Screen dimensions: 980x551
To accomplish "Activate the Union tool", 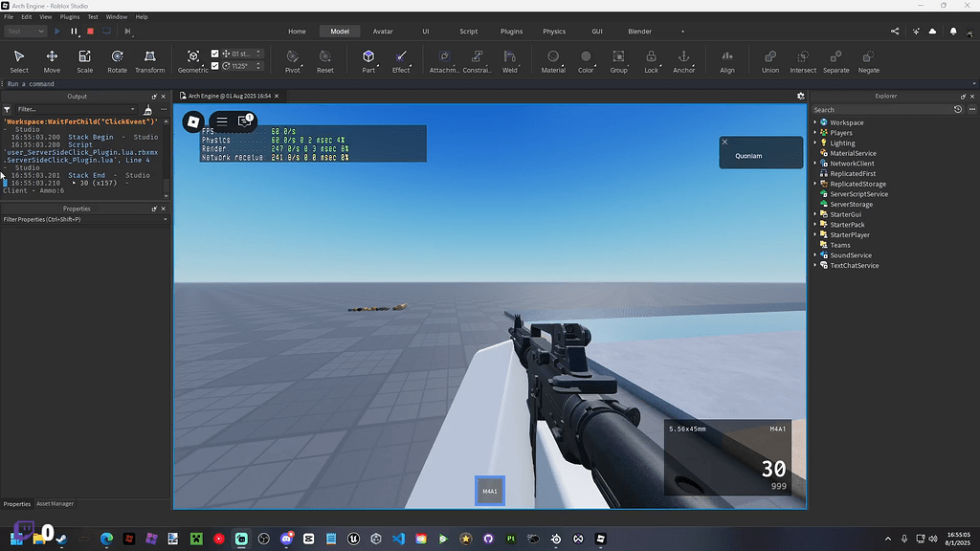I will 769,59.
